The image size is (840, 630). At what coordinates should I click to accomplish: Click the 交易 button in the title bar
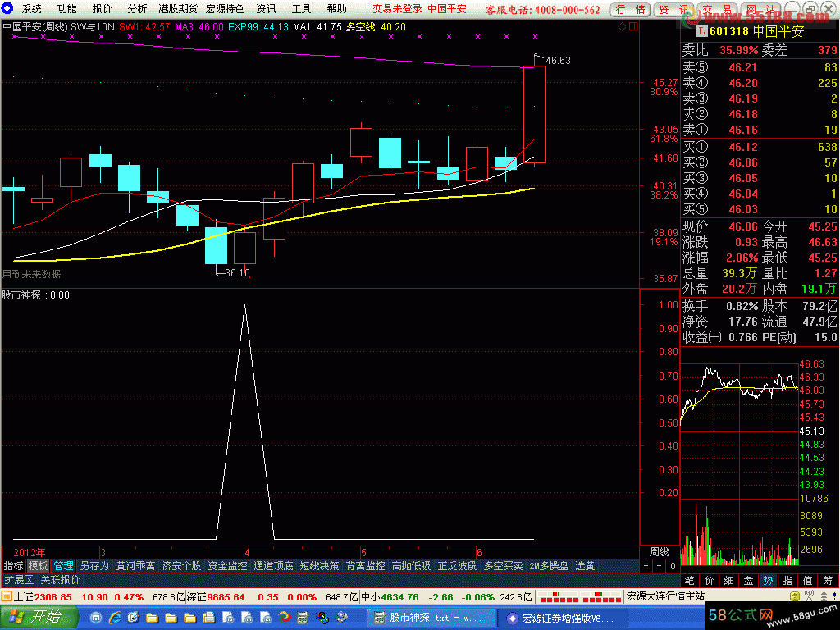point(715,9)
